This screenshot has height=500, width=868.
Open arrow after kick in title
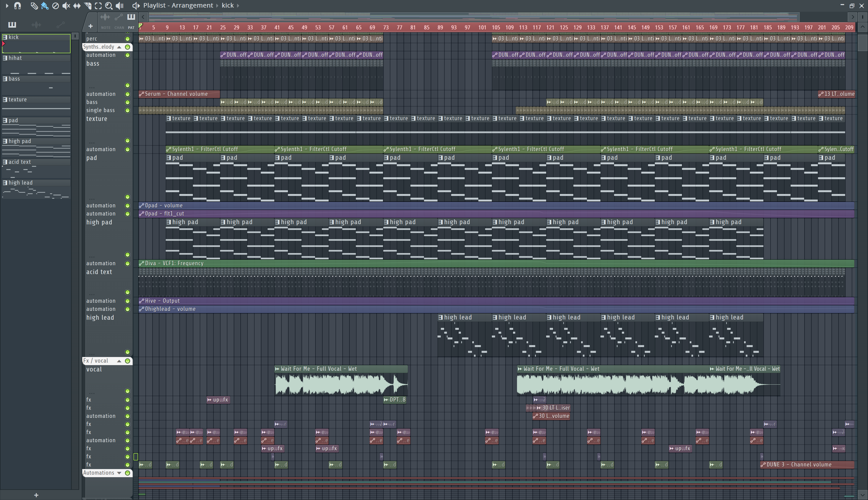click(238, 6)
